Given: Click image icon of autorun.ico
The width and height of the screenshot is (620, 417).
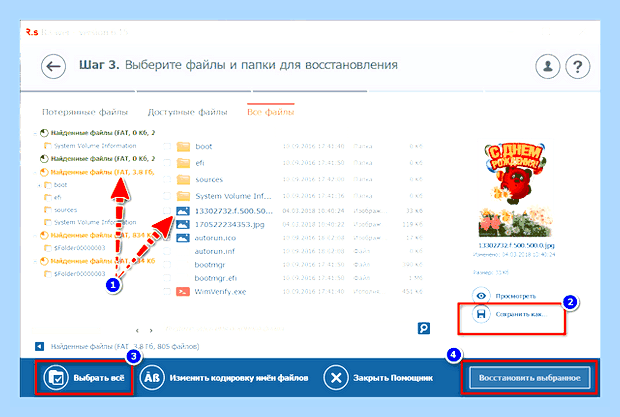Looking at the screenshot, I should [x=183, y=238].
